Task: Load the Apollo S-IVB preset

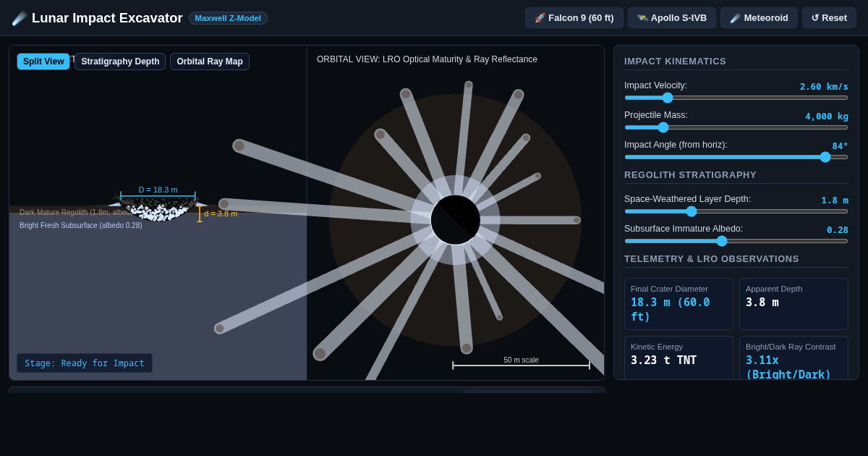Action: point(672,18)
